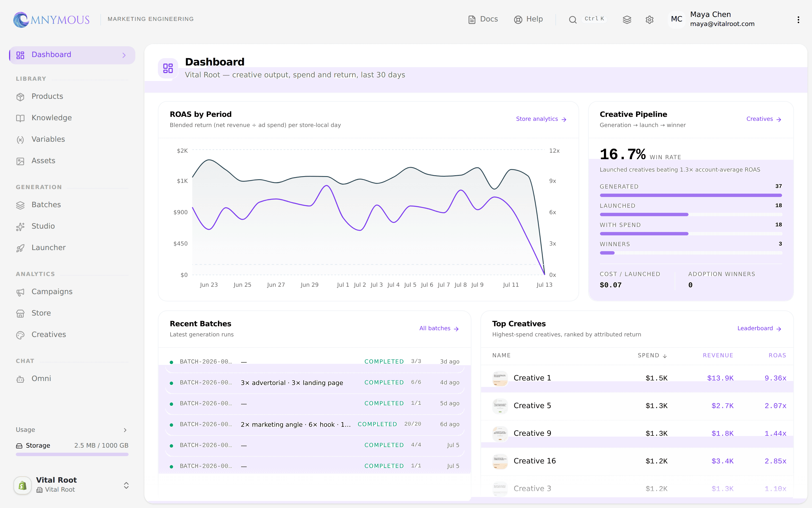Click the Revenue column header
Screen dimensions: 812x508
(x=718, y=356)
